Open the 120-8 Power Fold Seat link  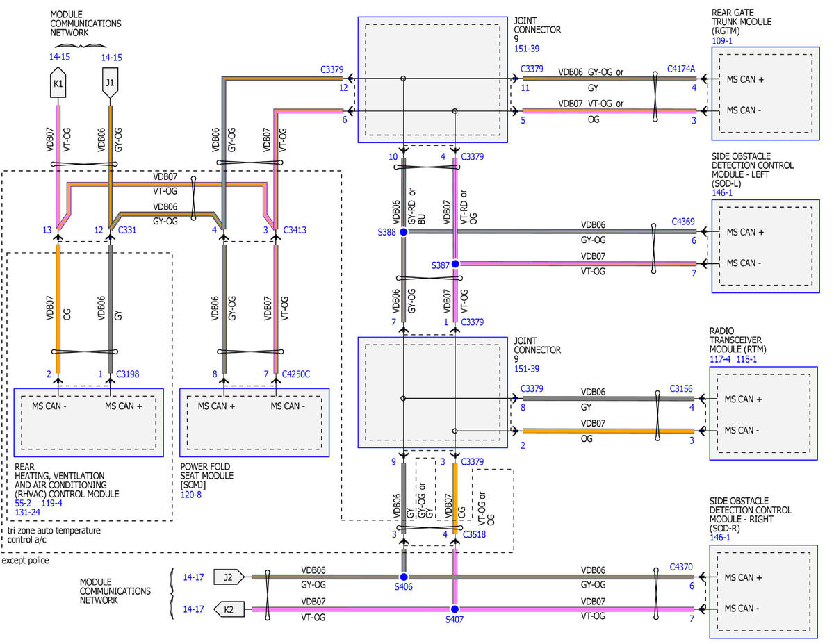coord(192,494)
